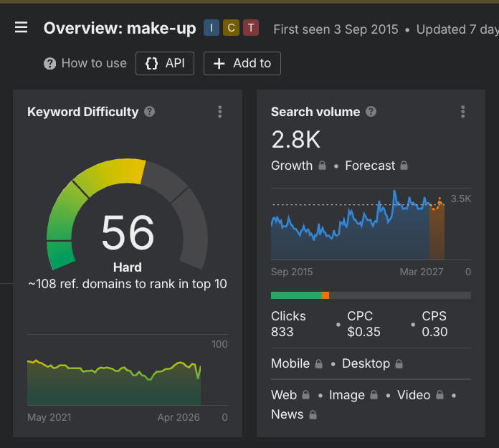Click the API button

coord(165,63)
